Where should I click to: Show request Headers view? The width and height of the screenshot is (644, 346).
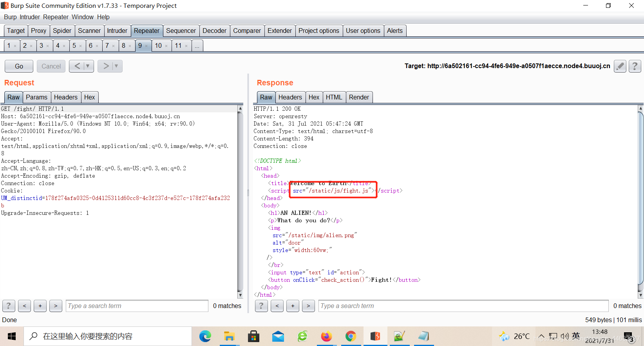[66, 97]
